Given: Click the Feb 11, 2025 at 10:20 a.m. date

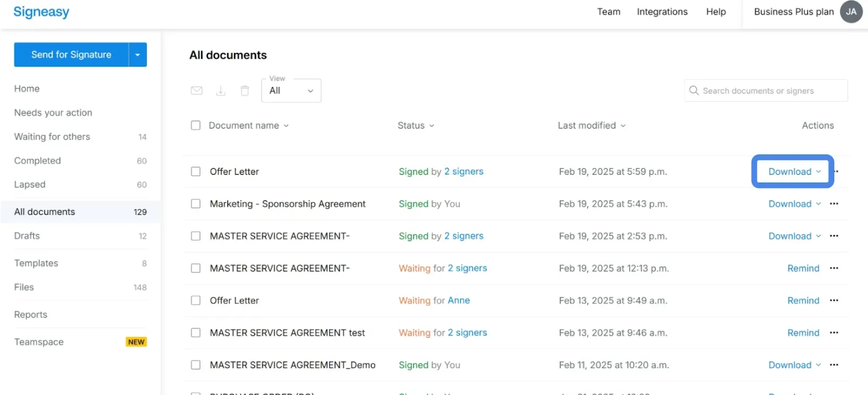Looking at the screenshot, I should click(x=614, y=365).
